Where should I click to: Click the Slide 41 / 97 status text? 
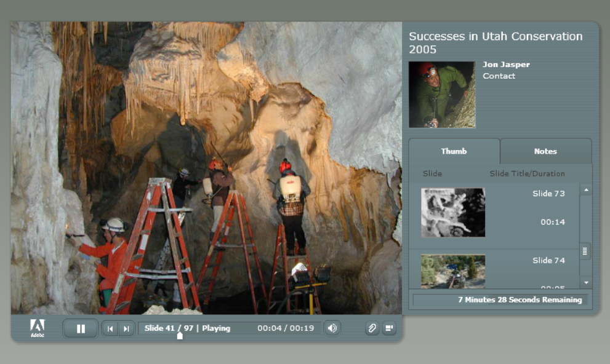[x=169, y=328]
